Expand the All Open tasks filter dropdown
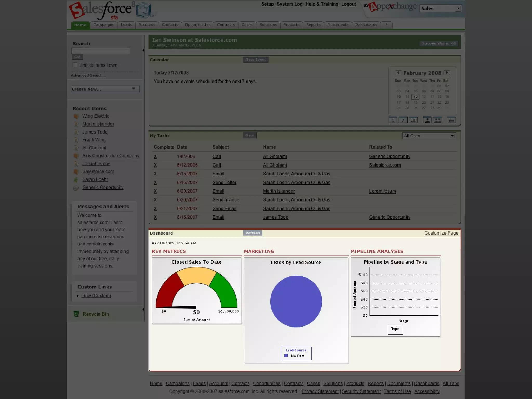The height and width of the screenshot is (399, 532). point(429,136)
